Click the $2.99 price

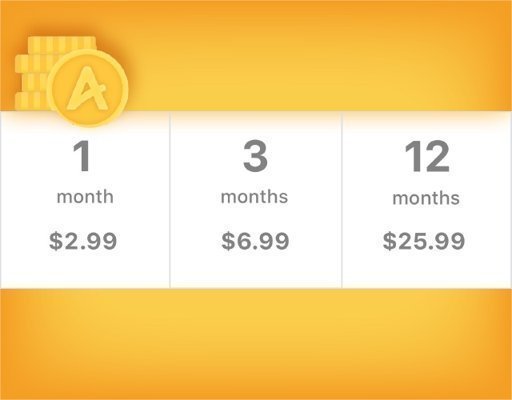(83, 241)
